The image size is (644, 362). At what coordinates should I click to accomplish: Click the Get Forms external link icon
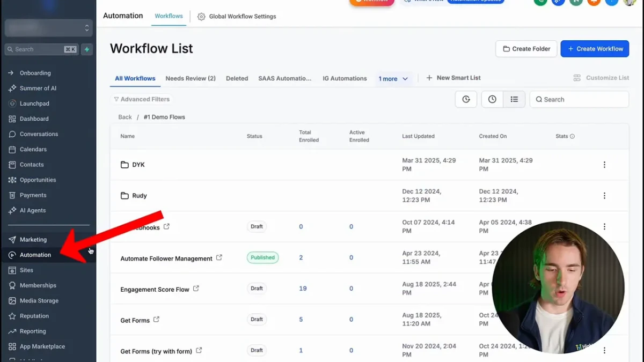pos(156,320)
